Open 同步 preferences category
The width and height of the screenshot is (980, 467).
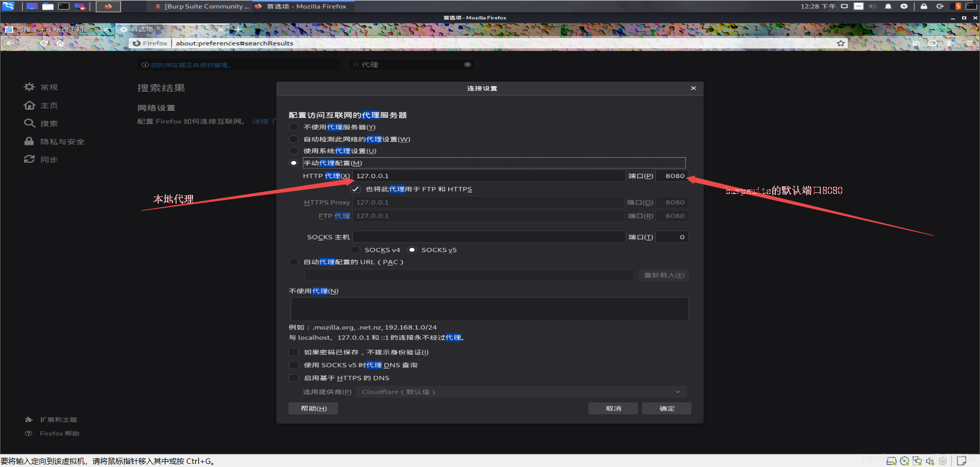pyautogui.click(x=41, y=159)
